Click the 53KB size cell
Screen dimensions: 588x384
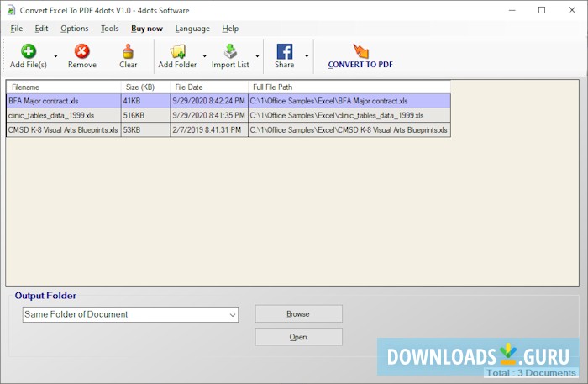145,129
